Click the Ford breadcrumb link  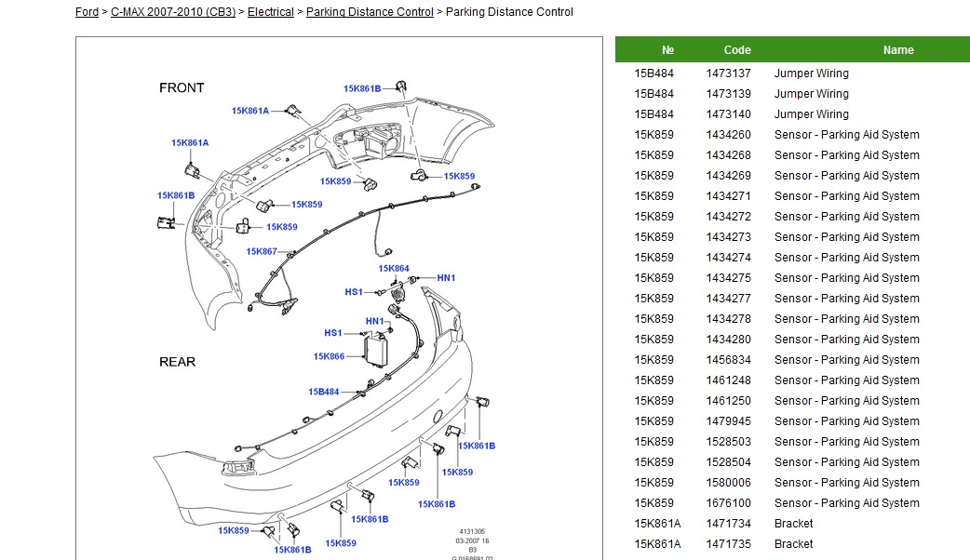click(87, 12)
